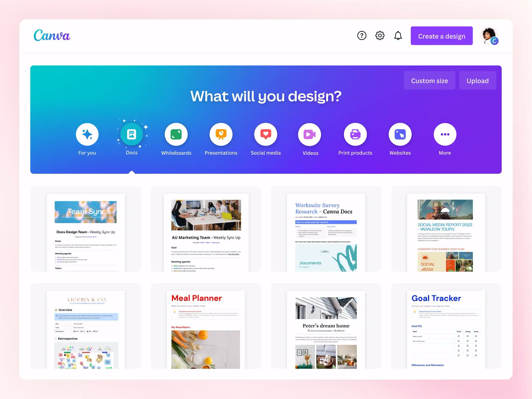Screen dimensions: 532x399
Task: Open the Presentations design icon
Action: [x=221, y=134]
